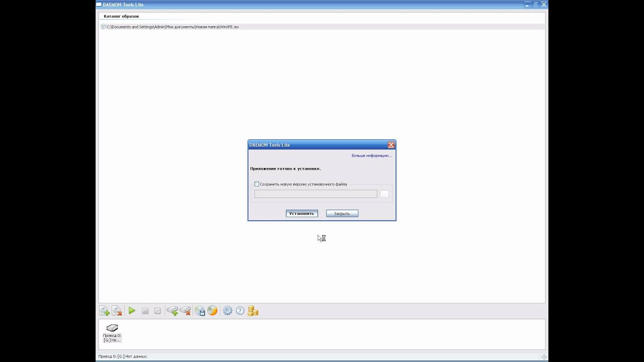The height and width of the screenshot is (362, 644).
Task: Click the Make Disc Image icon
Action: click(200, 311)
